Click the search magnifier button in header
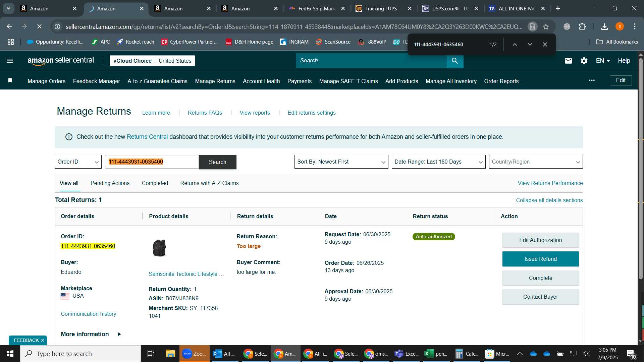 pos(455,61)
